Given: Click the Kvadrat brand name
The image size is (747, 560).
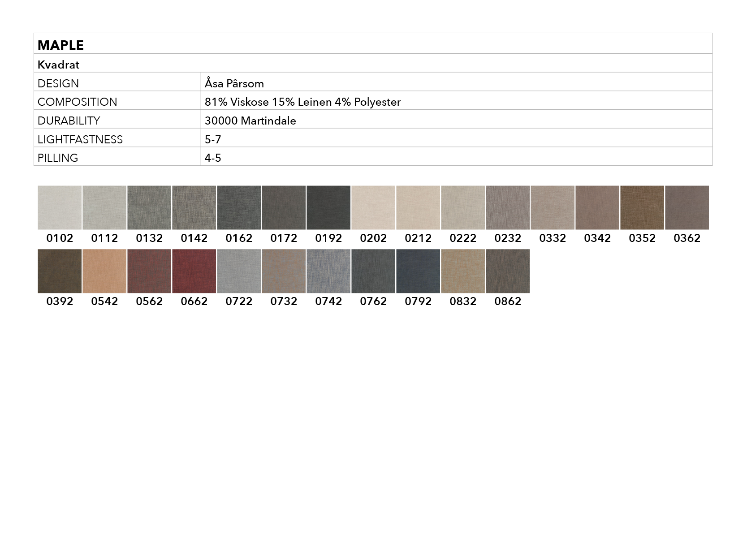Looking at the screenshot, I should point(58,65).
